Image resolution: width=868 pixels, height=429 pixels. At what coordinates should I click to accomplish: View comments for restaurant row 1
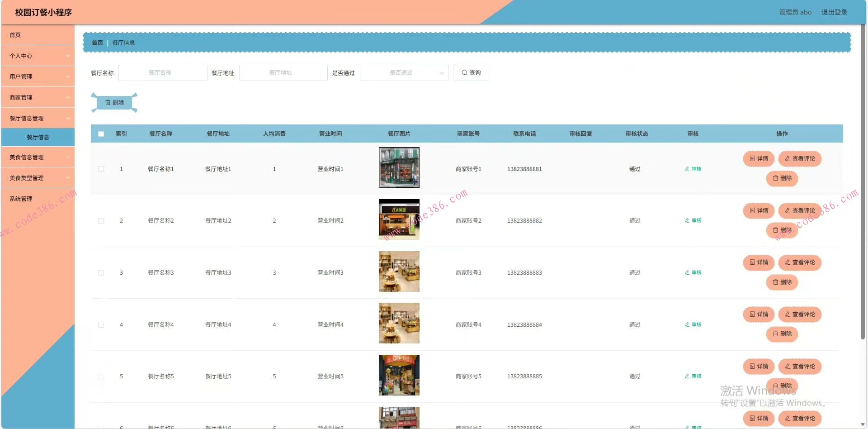click(x=799, y=159)
